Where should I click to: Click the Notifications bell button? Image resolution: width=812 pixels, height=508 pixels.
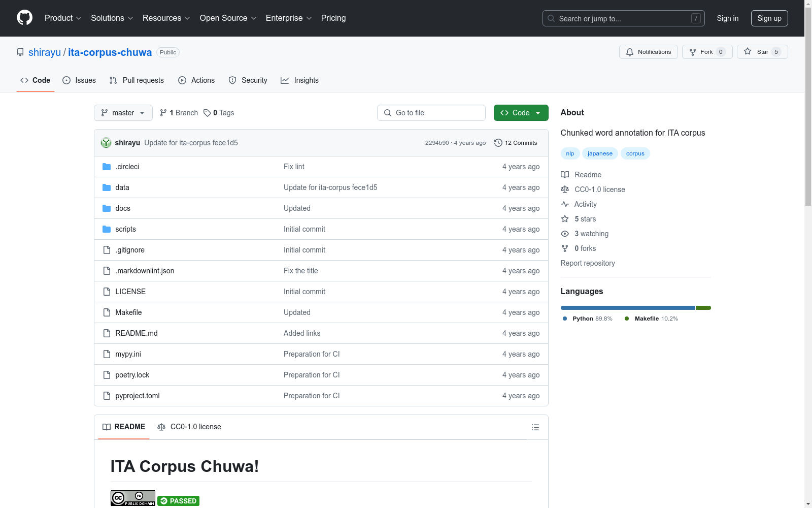pos(649,52)
